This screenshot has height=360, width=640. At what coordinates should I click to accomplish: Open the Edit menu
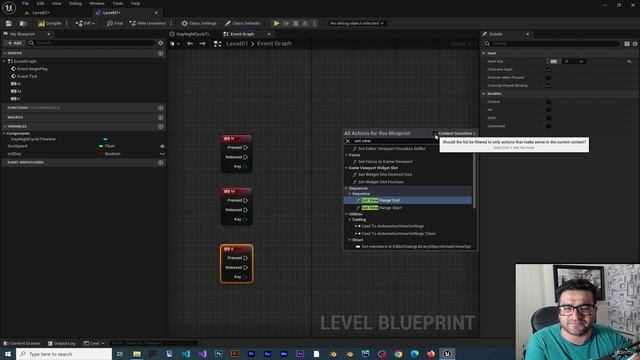[40, 3]
